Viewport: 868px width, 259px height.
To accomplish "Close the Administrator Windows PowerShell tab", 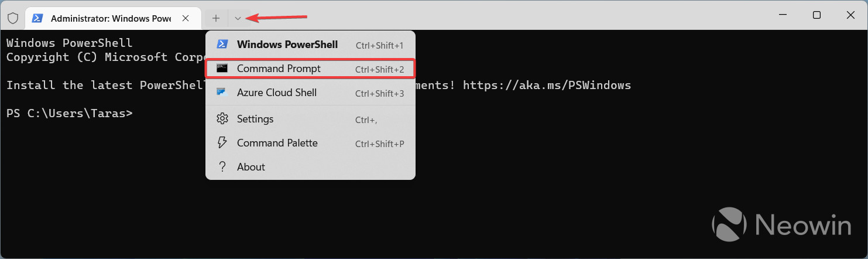I will [x=186, y=18].
